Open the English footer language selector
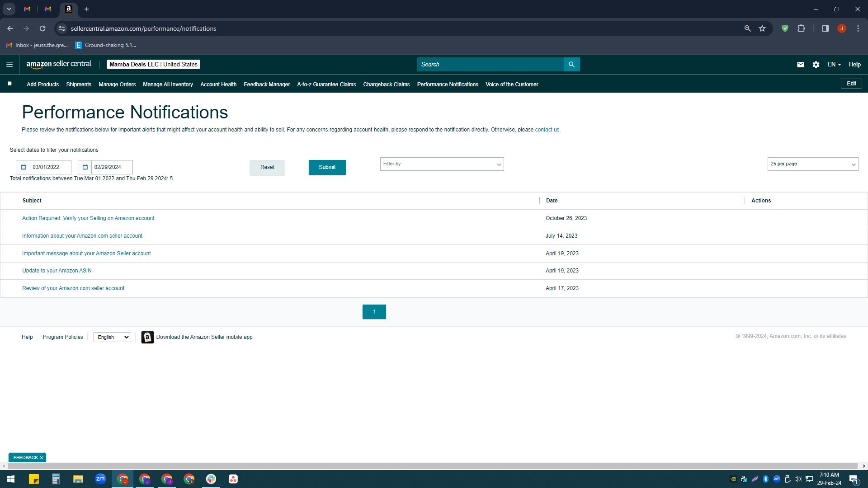This screenshot has height=488, width=868. (112, 337)
